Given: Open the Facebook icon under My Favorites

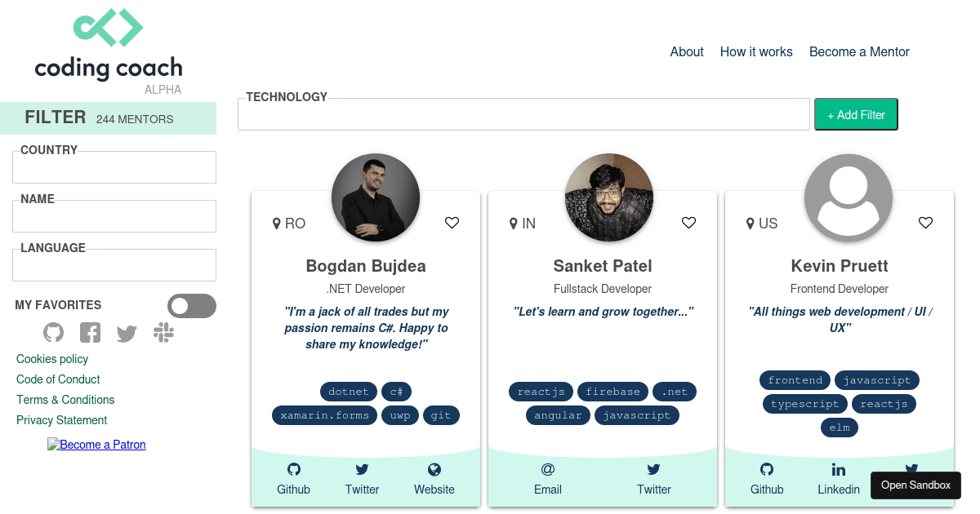Looking at the screenshot, I should (90, 332).
